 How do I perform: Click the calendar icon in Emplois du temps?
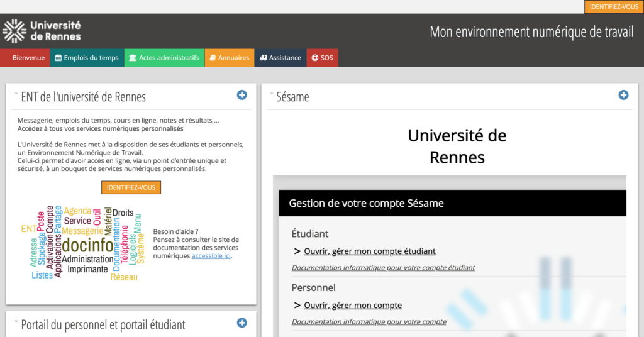pyautogui.click(x=58, y=58)
